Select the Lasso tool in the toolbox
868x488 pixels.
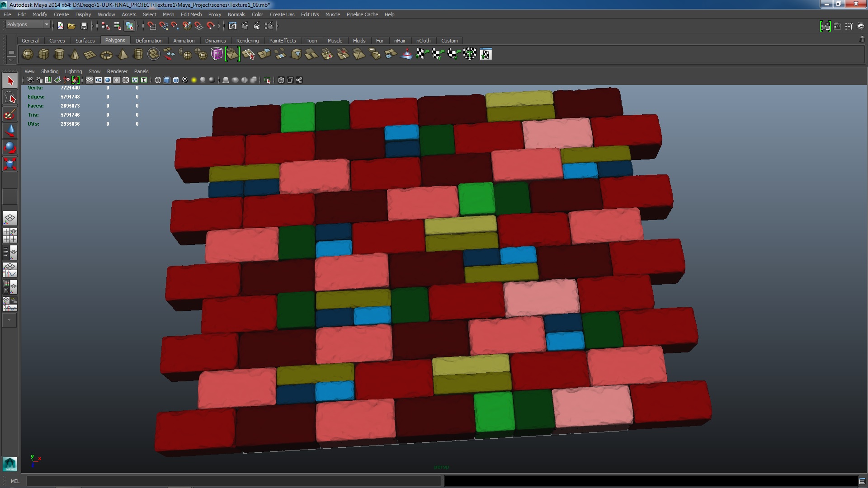tap(10, 98)
